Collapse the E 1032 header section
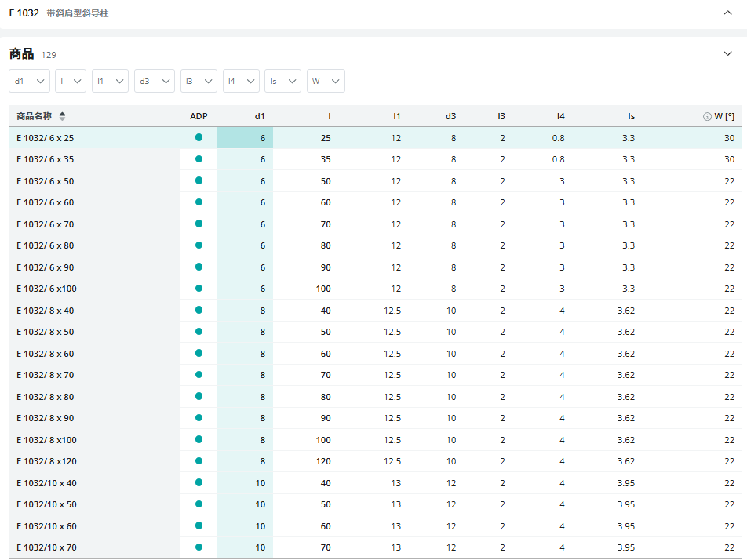 click(x=727, y=13)
